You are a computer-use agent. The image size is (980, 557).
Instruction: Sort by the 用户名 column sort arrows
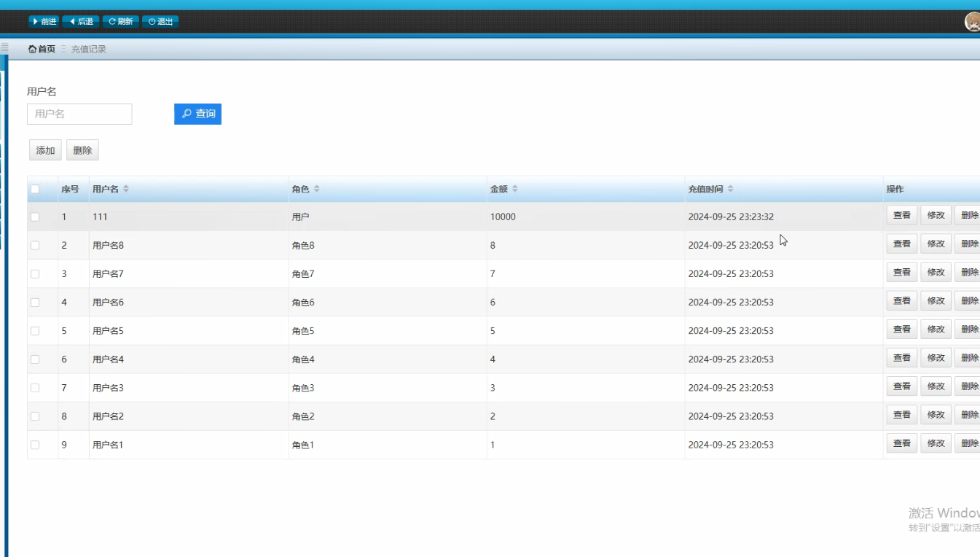coord(126,189)
